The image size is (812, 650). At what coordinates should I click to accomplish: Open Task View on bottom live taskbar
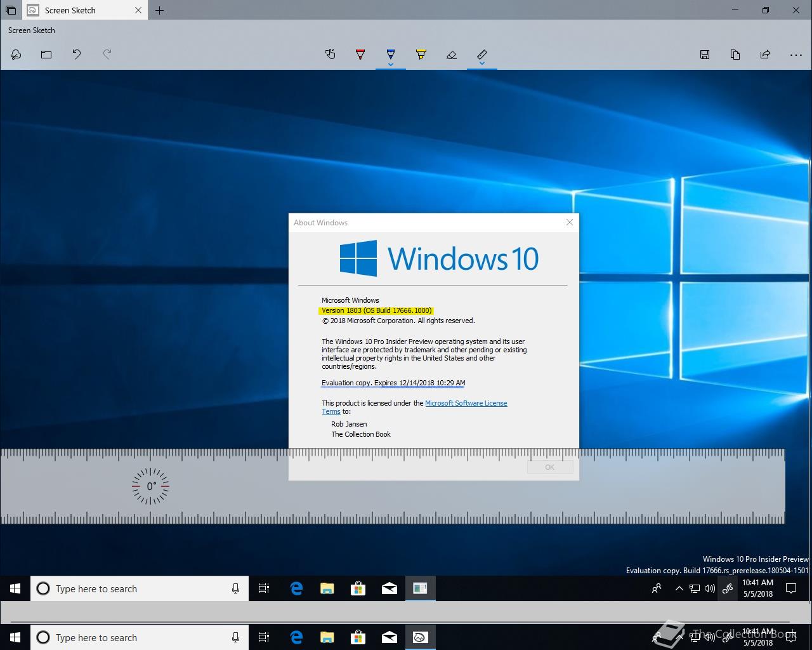click(264, 637)
